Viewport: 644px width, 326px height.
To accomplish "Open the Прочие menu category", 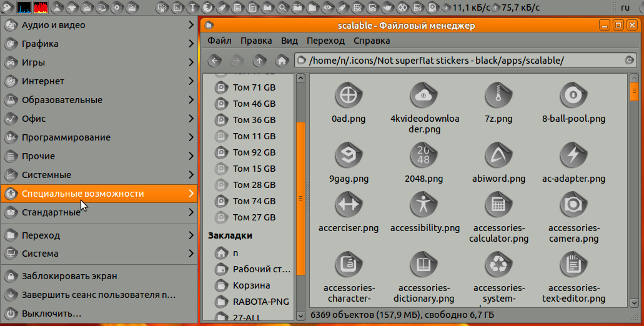I will click(x=99, y=156).
